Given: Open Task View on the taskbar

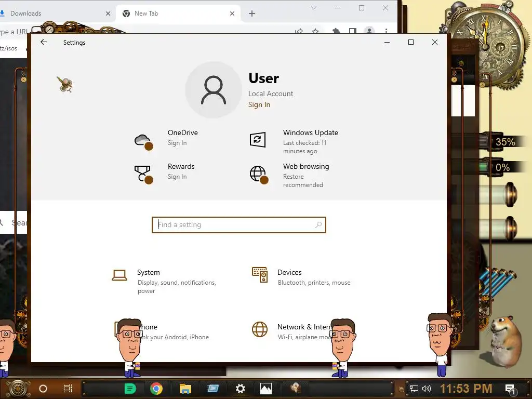Looking at the screenshot, I should (68, 389).
